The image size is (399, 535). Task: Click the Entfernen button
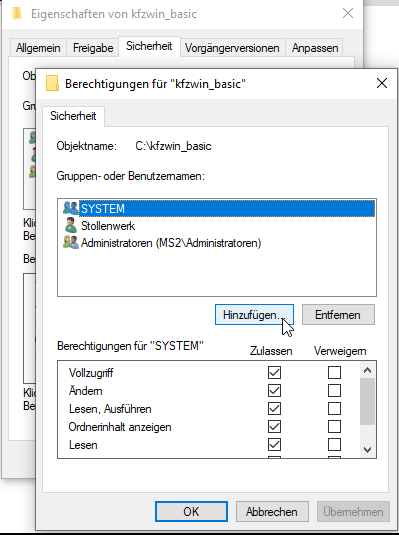[x=338, y=315]
